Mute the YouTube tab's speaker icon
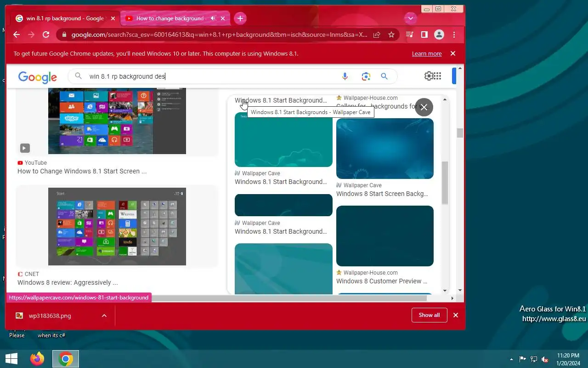The image size is (588, 368). pos(213,18)
